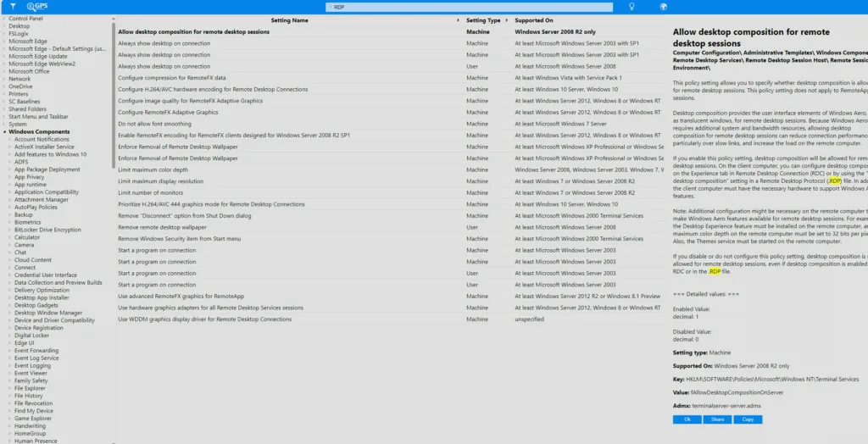This screenshot has width=868, height=444.
Task: Select FSLogix in the category tree
Action: [x=19, y=34]
